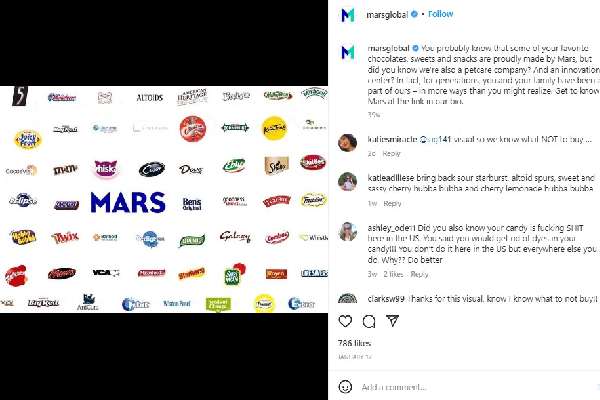Follow the marsglobal account

point(440,15)
